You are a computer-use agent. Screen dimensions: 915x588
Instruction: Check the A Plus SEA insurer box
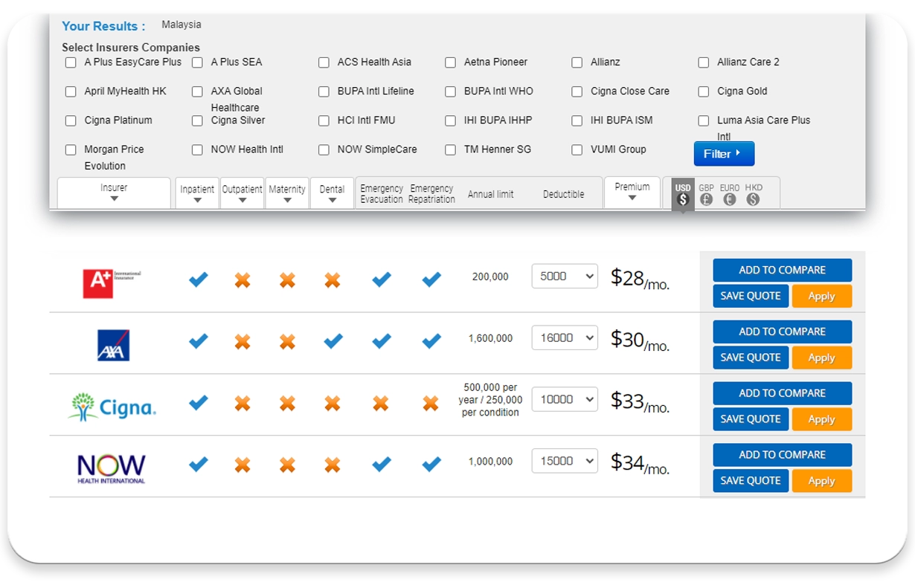click(197, 62)
